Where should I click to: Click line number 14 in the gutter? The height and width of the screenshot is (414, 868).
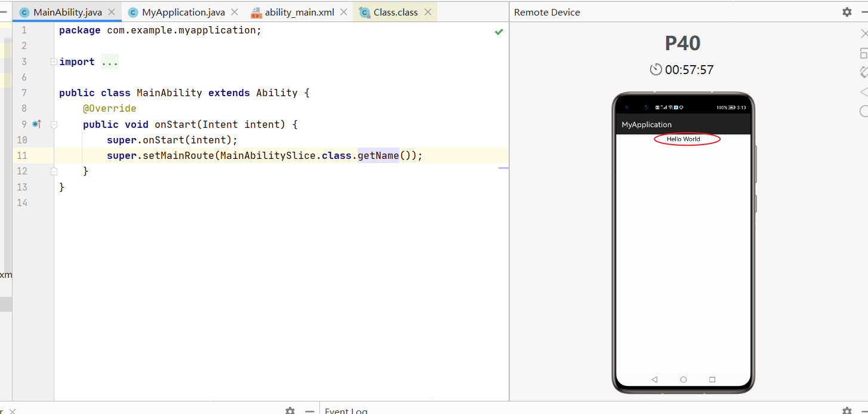pos(23,203)
